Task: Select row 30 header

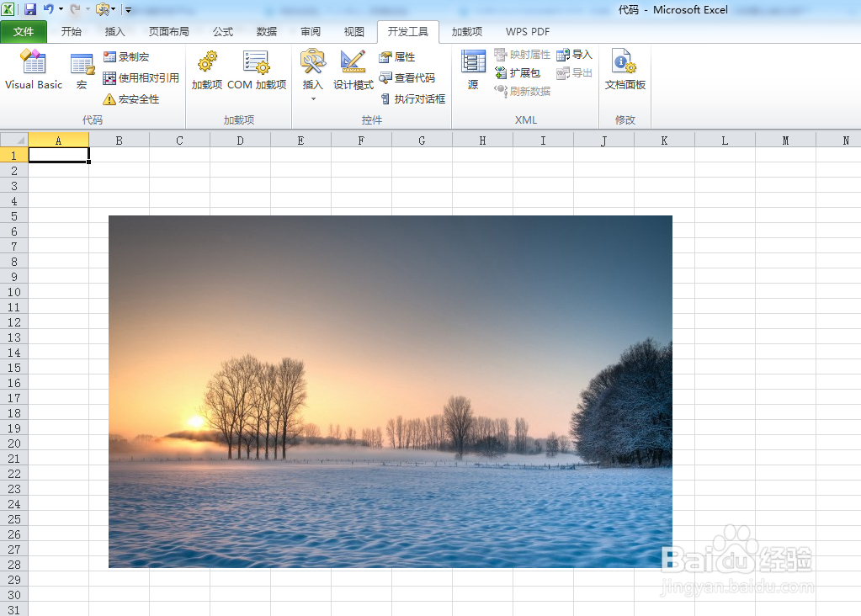Action: click(x=14, y=595)
